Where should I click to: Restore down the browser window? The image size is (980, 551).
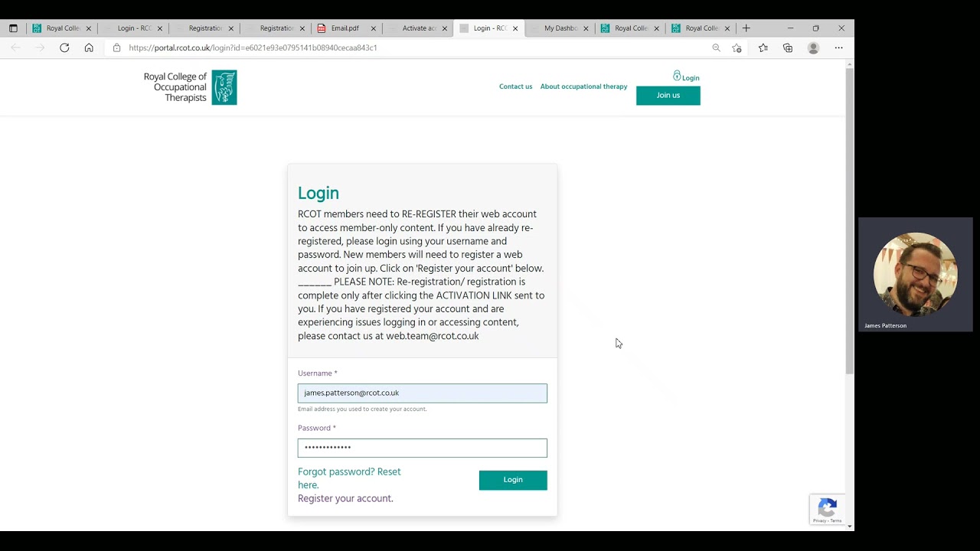pyautogui.click(x=815, y=28)
